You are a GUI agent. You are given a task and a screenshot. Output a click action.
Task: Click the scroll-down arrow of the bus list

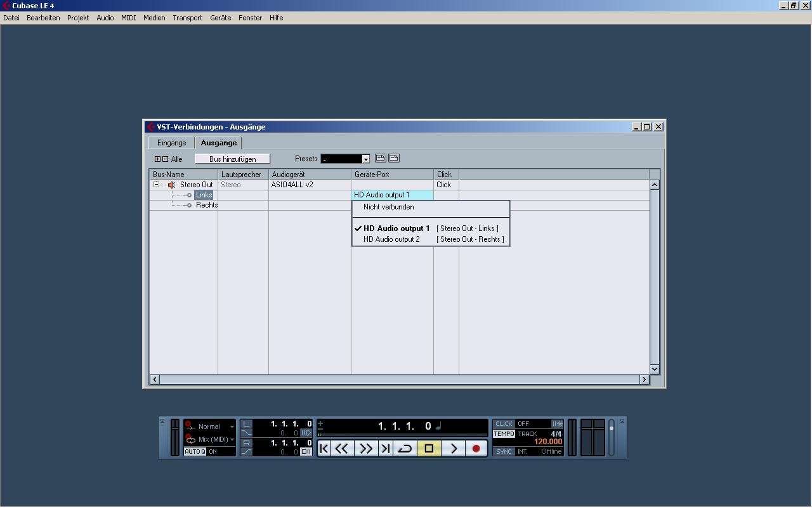coord(655,369)
